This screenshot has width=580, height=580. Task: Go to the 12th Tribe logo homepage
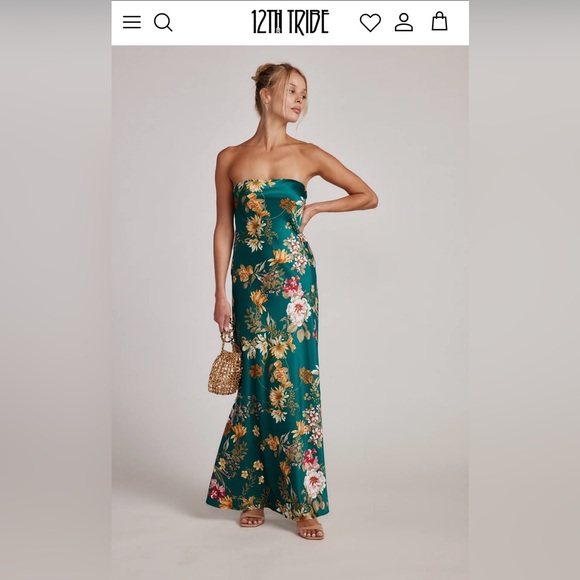tap(290, 22)
